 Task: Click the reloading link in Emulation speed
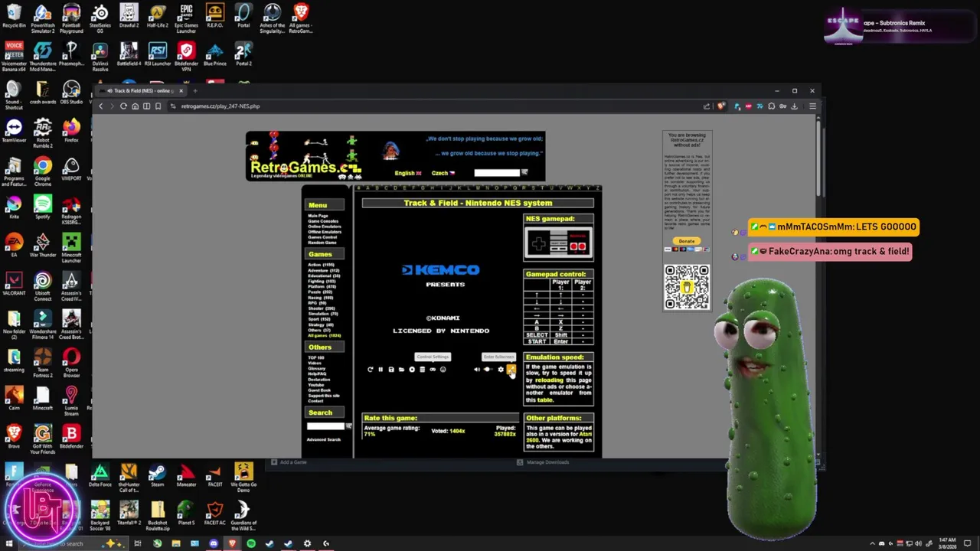click(x=548, y=380)
